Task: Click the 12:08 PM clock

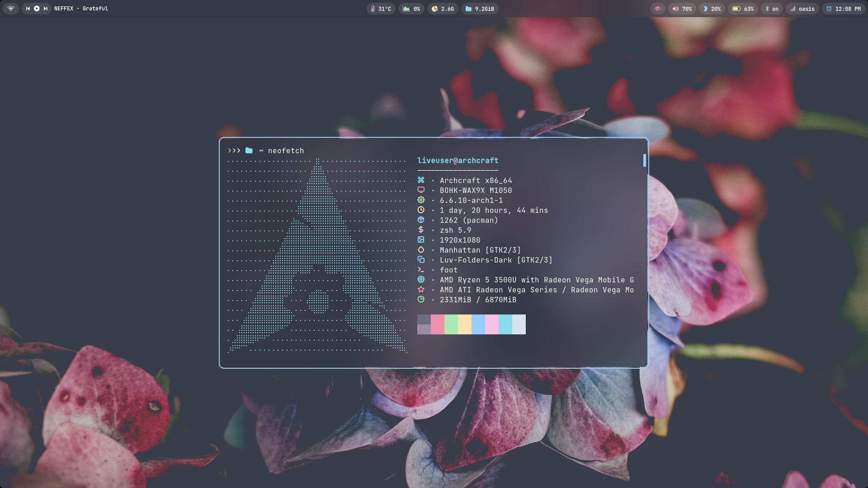Action: (x=843, y=9)
